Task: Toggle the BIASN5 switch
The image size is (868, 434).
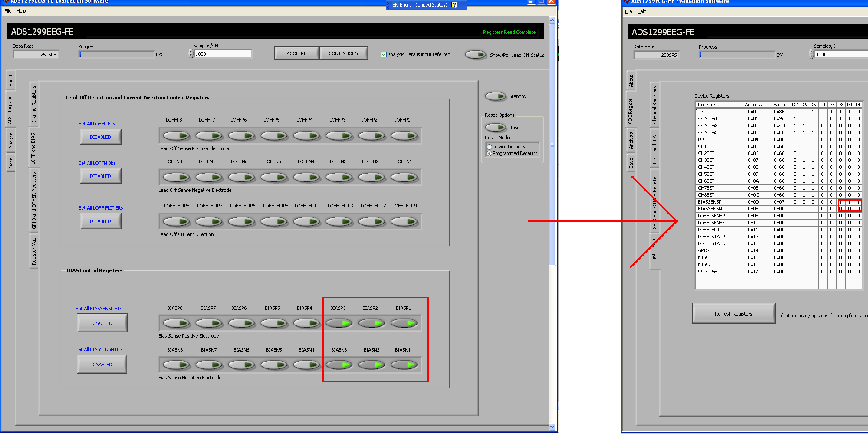Action: pos(274,365)
